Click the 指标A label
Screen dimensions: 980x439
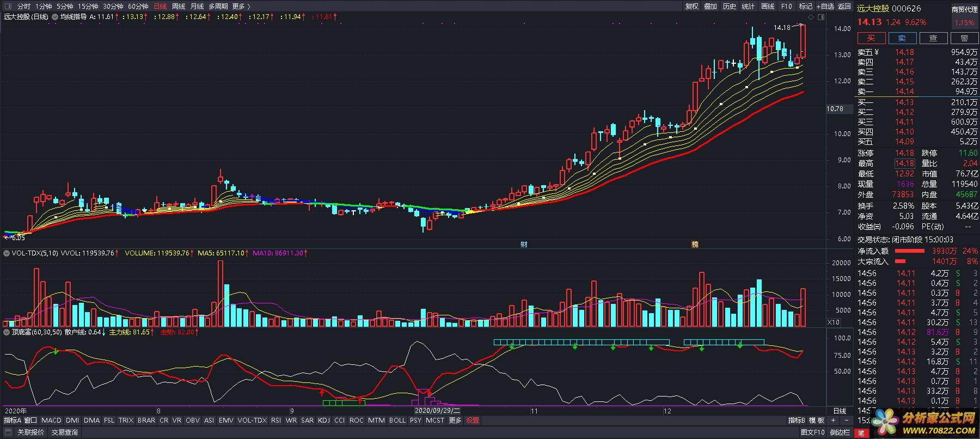point(13,420)
